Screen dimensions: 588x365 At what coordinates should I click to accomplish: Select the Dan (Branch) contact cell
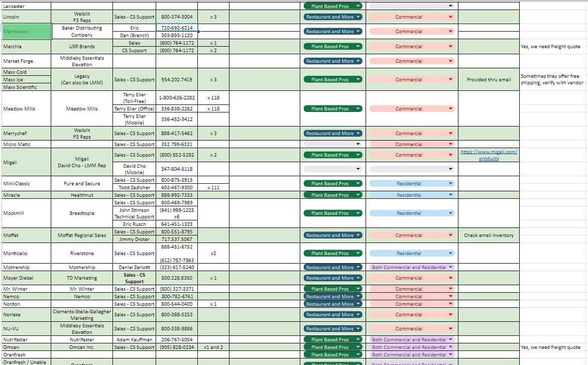(134, 35)
